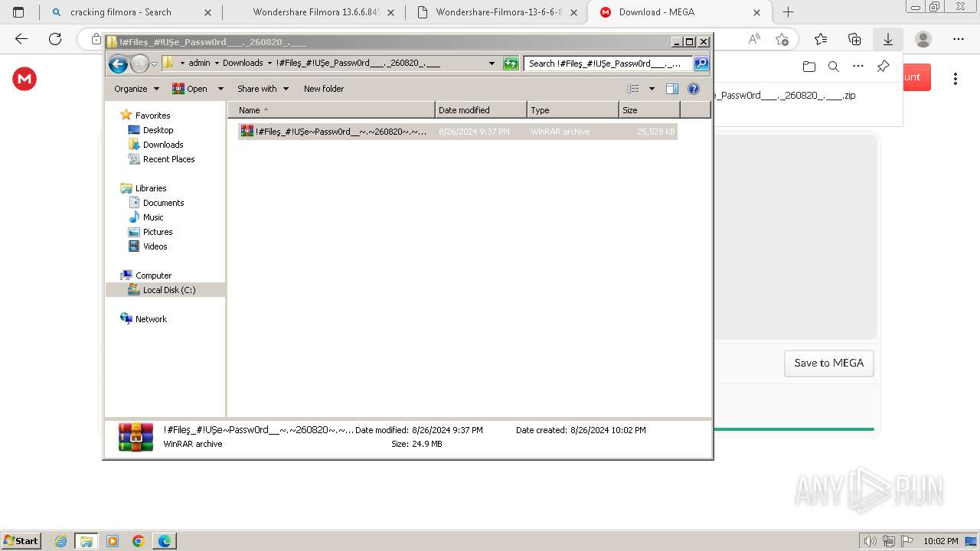This screenshot has width=980, height=551.
Task: Expand the Open button dropdown arrow
Action: [x=220, y=89]
